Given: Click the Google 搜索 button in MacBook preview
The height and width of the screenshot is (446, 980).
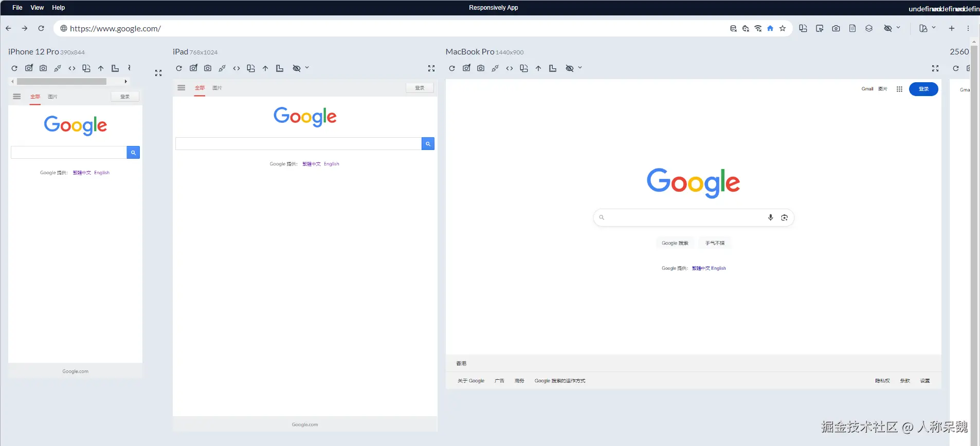Looking at the screenshot, I should coord(675,243).
